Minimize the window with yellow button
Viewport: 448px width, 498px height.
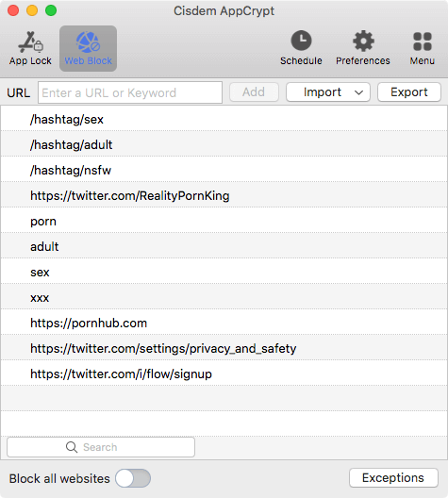[32, 10]
